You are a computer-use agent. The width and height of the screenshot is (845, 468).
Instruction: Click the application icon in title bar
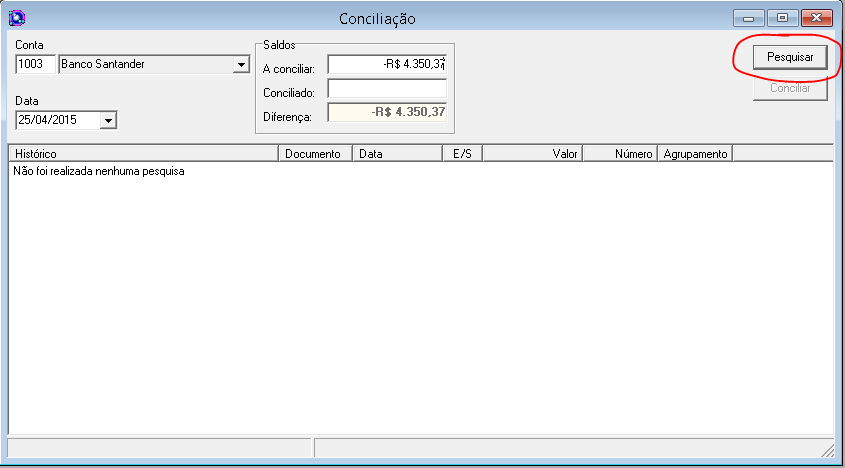pos(16,18)
